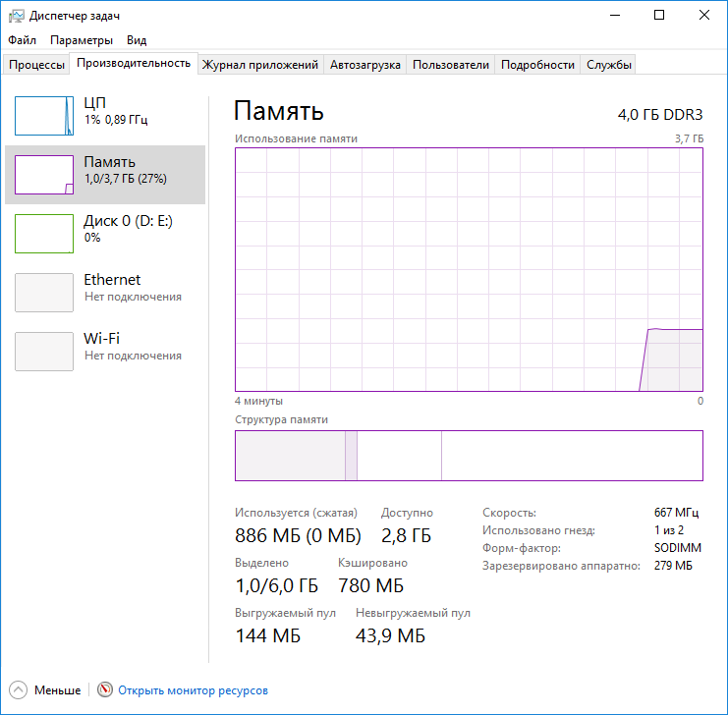Click the 'SODIMM' form factor value
This screenshot has width=728, height=715.
[678, 548]
